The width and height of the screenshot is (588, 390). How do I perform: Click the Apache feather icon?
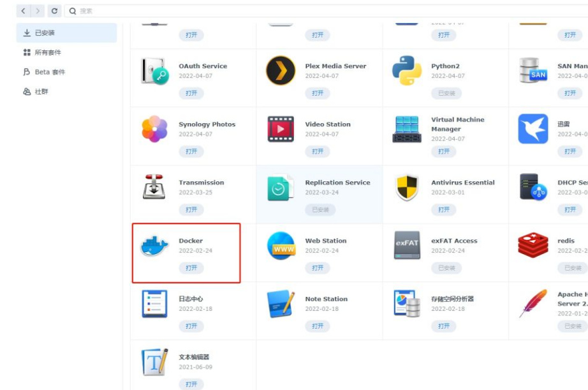[x=533, y=303]
